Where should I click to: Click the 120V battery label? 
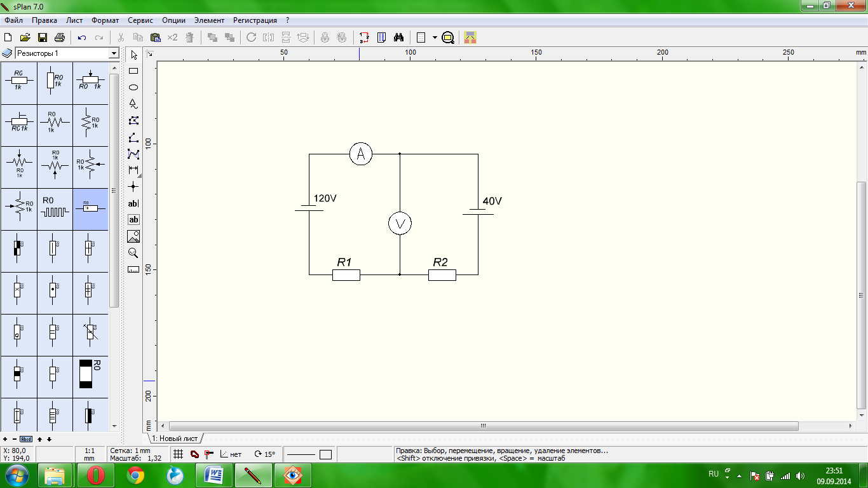click(x=325, y=198)
